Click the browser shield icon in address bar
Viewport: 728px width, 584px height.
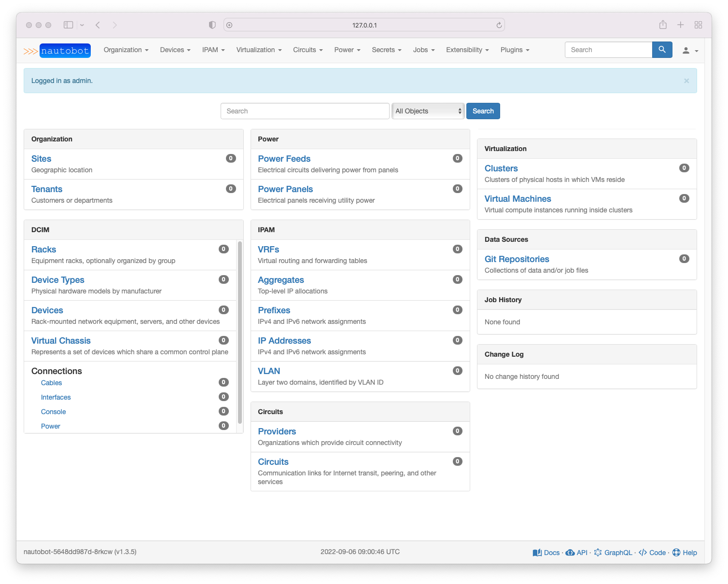coord(212,25)
